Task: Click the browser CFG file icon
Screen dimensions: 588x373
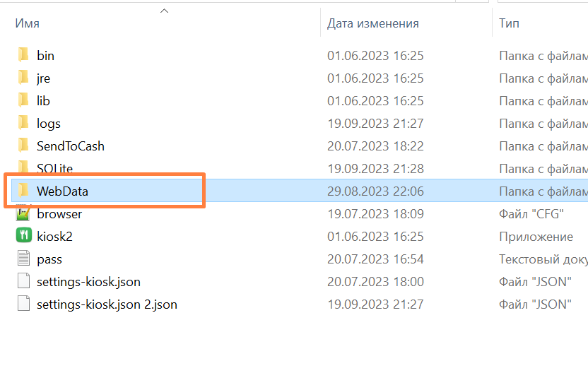Action: tap(23, 213)
